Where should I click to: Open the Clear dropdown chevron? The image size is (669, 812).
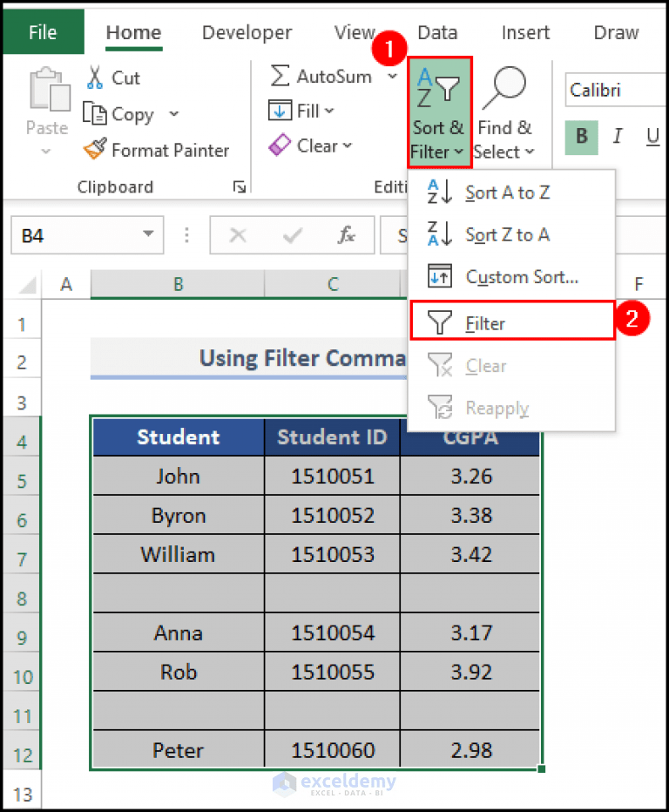(x=347, y=145)
